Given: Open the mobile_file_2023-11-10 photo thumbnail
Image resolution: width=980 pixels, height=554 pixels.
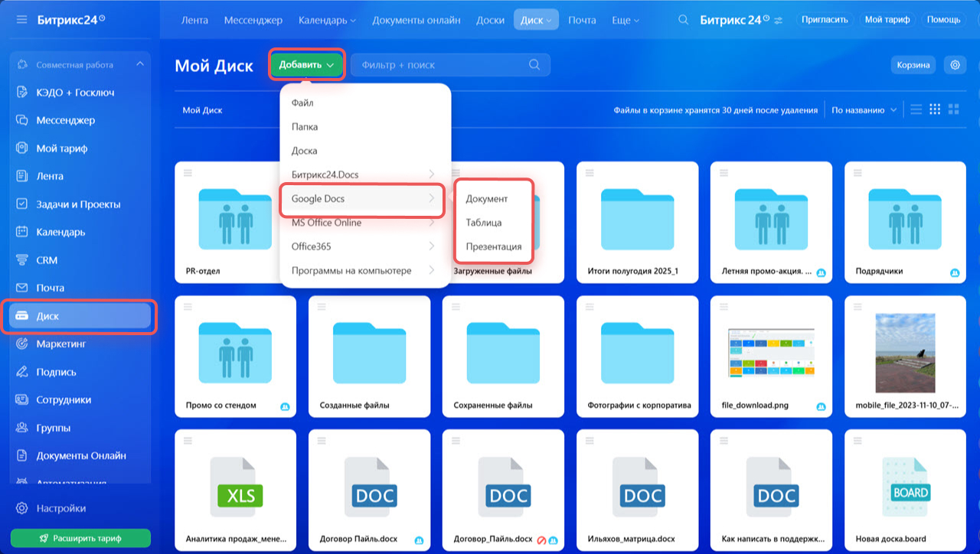Looking at the screenshot, I should (905, 354).
